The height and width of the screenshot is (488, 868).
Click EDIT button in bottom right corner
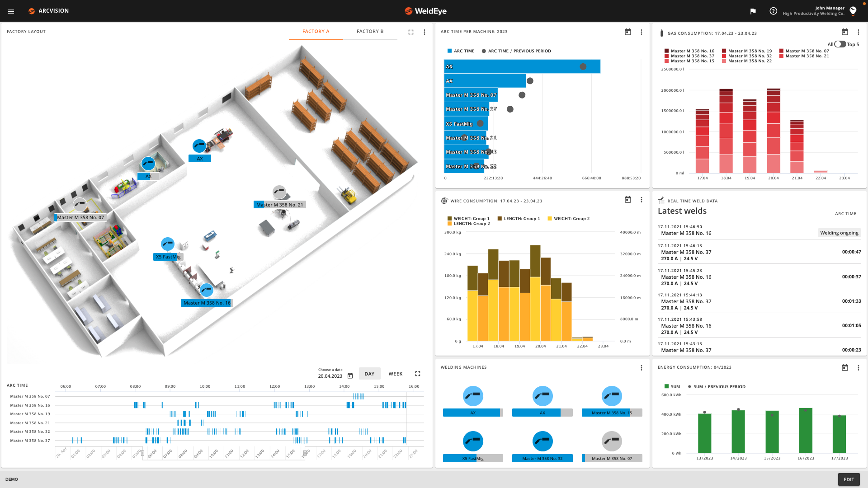pyautogui.click(x=848, y=479)
